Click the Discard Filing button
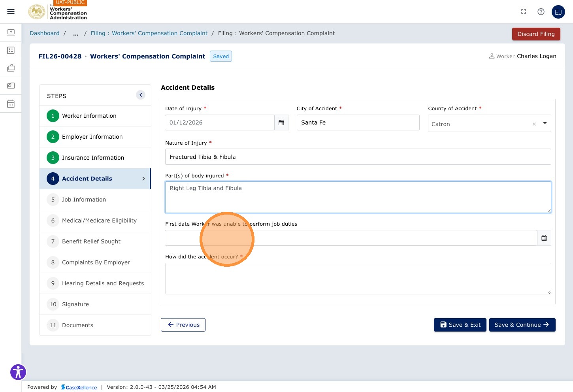The height and width of the screenshot is (392, 573). pos(536,34)
